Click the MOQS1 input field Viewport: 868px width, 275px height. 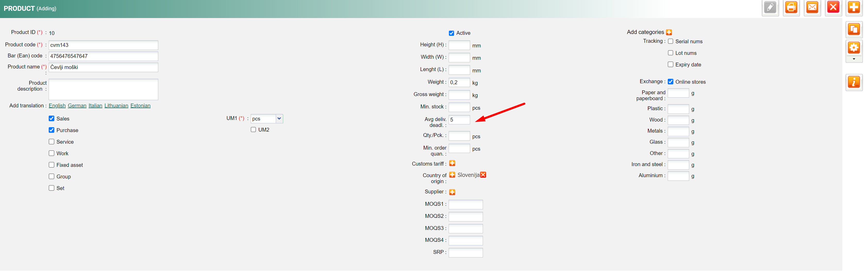pyautogui.click(x=466, y=205)
